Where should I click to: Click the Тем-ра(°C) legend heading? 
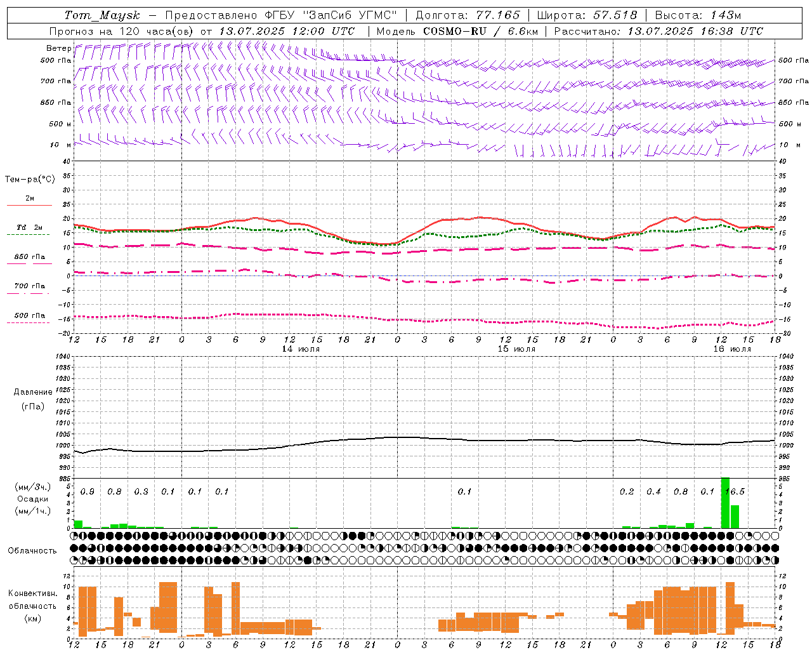point(30,180)
